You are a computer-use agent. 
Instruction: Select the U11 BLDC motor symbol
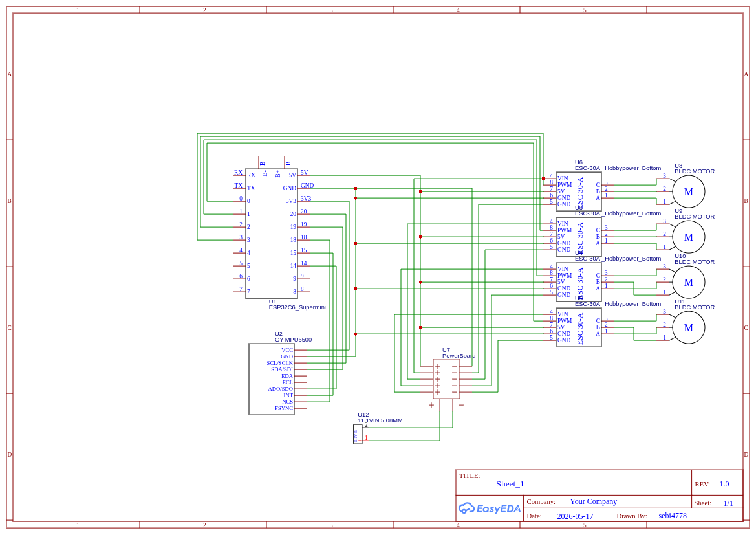689,327
